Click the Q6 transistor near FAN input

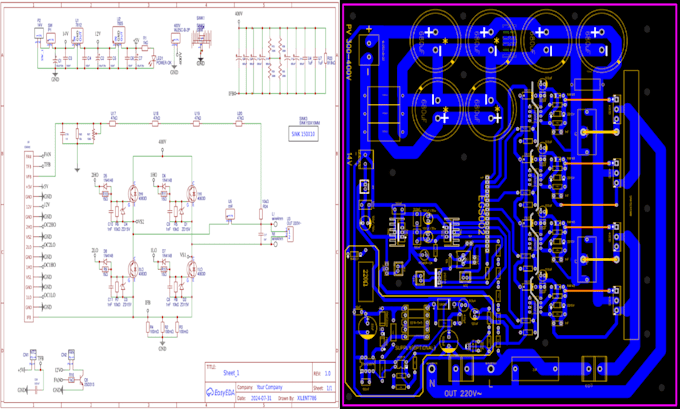click(x=80, y=380)
